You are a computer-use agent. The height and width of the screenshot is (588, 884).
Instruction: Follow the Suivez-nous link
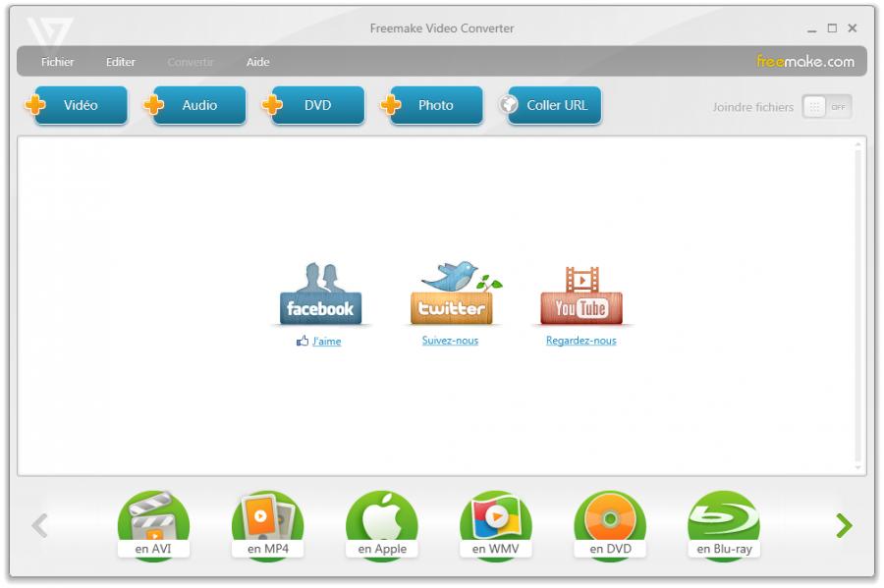point(450,341)
